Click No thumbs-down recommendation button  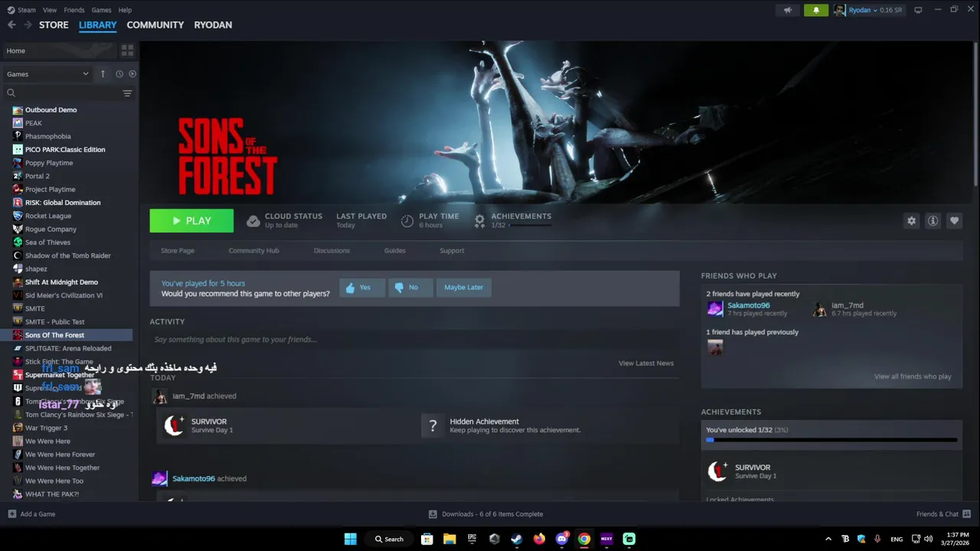(411, 288)
